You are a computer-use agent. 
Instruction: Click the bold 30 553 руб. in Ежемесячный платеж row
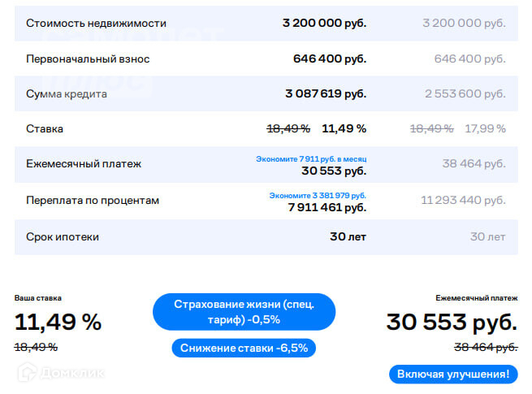(334, 171)
